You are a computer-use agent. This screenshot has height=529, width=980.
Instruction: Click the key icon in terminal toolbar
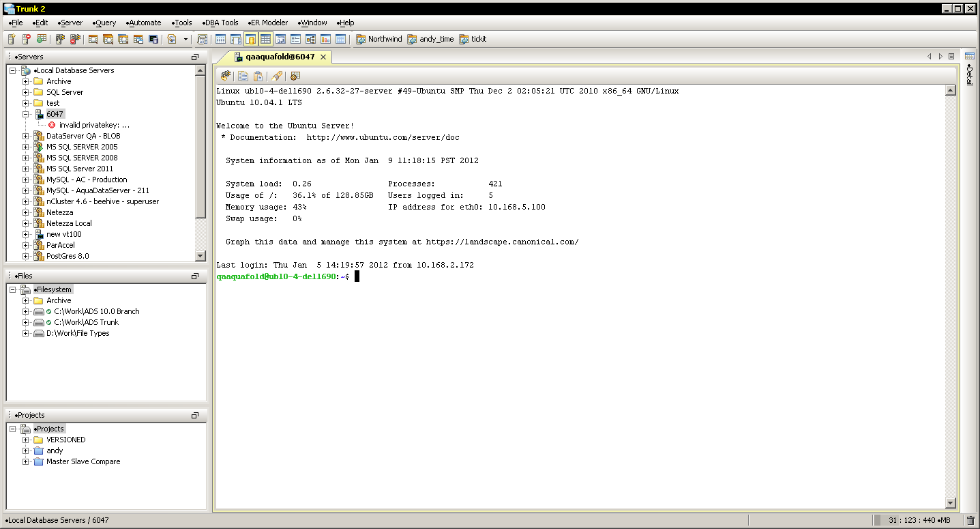(276, 76)
